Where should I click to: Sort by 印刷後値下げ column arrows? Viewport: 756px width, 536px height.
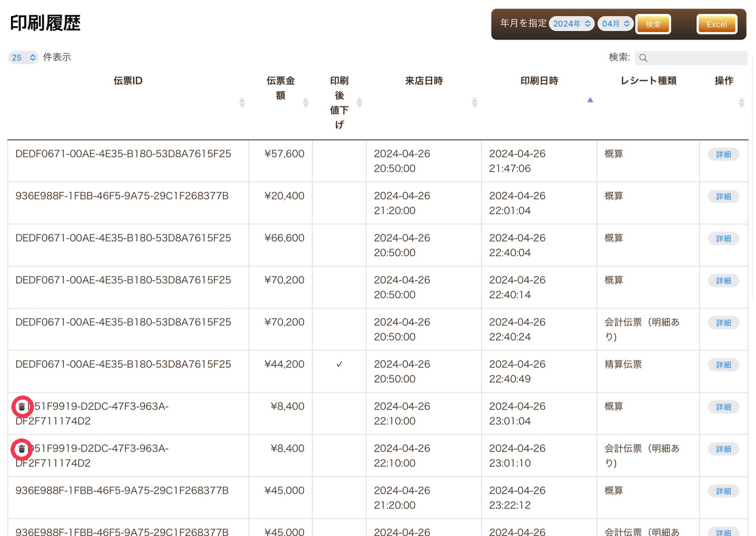[359, 103]
